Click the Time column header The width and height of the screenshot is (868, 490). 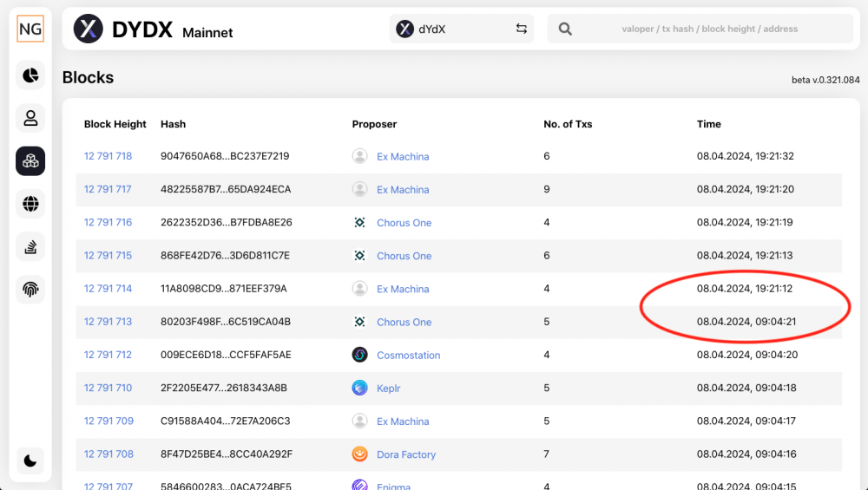click(708, 124)
